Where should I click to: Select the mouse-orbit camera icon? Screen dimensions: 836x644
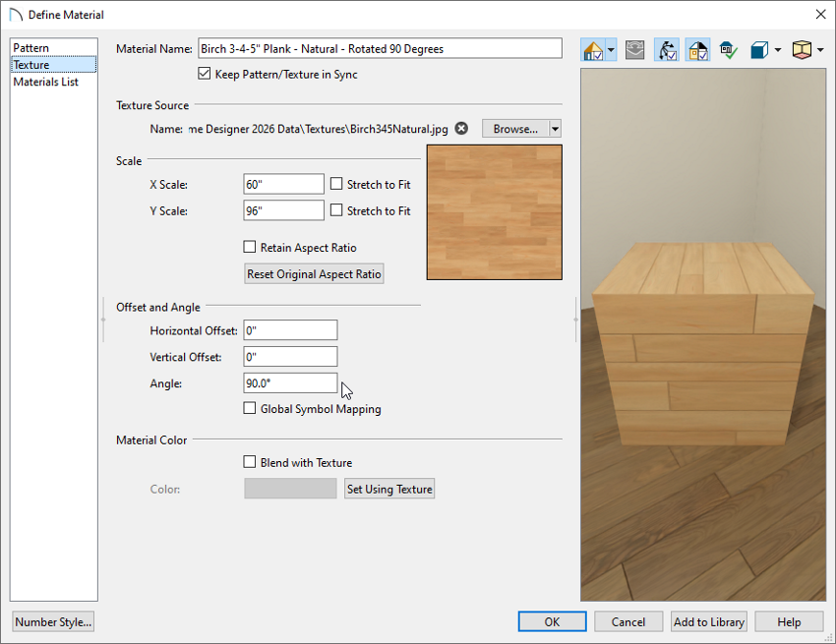click(666, 49)
